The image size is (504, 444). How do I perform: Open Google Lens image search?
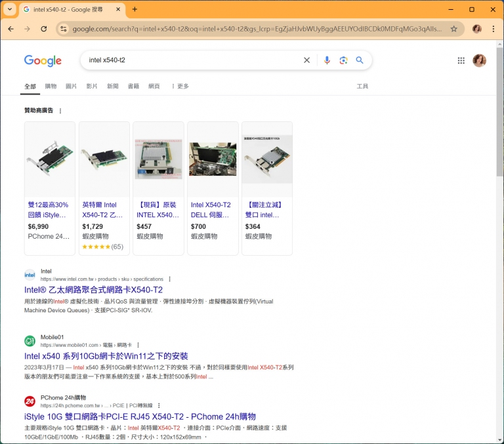[343, 60]
